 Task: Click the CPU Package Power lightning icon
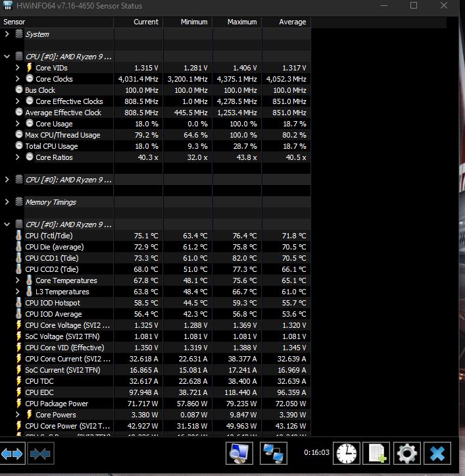19,404
